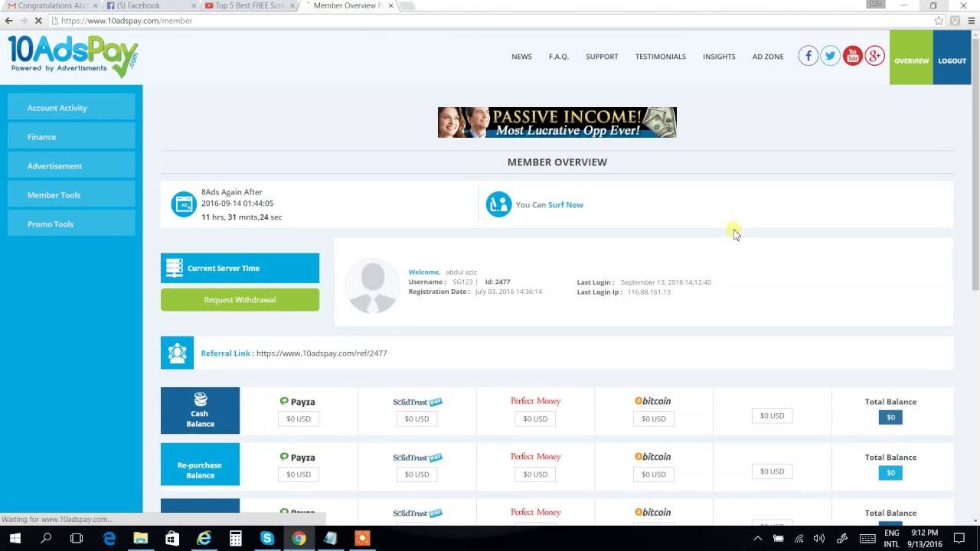Open taskbar search magnifier

pyautogui.click(x=45, y=538)
